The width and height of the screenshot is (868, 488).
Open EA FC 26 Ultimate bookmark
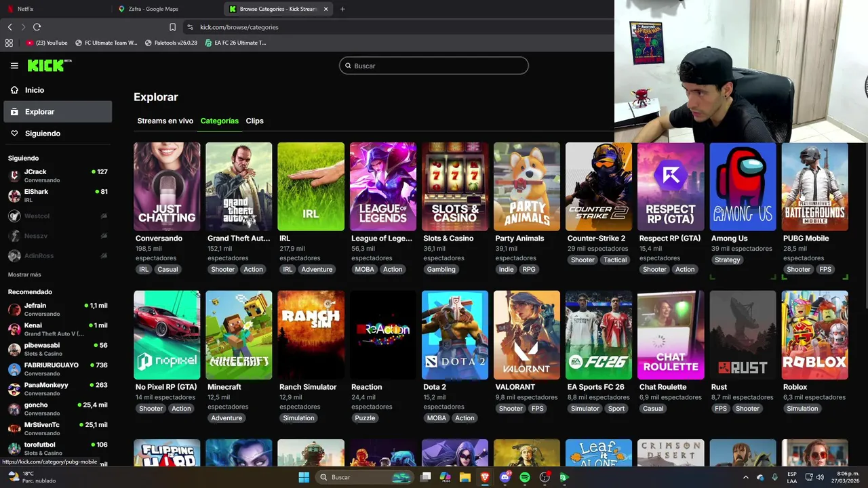coord(235,43)
